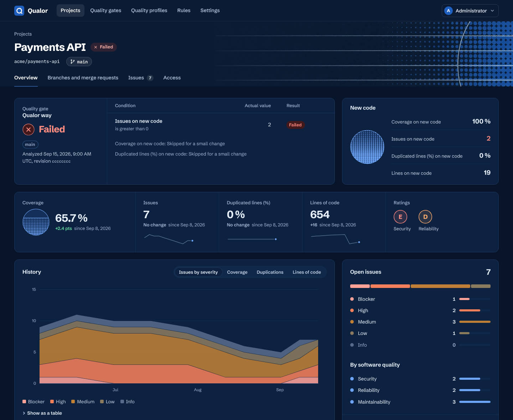Image resolution: width=513 pixels, height=420 pixels.
Task: Expand Show as a table
Action: click(42, 413)
